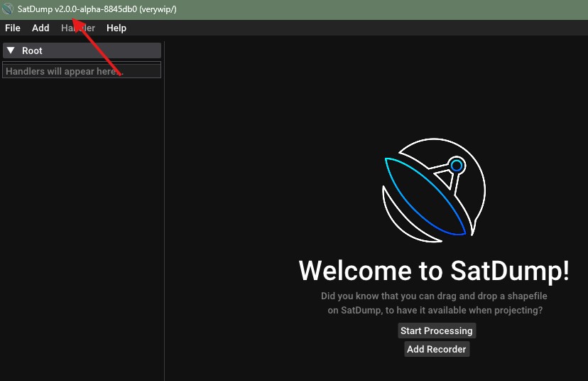588x381 pixels.
Task: Open the File menu
Action: coord(13,28)
